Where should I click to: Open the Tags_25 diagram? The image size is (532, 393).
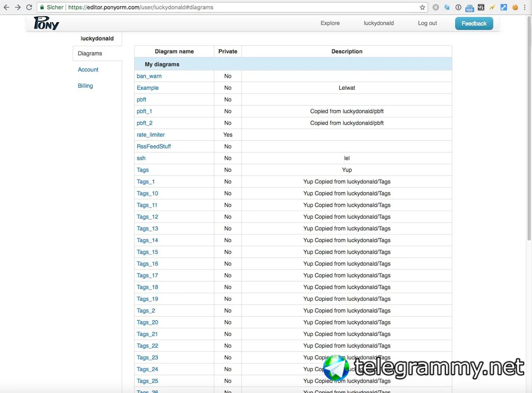tap(148, 381)
